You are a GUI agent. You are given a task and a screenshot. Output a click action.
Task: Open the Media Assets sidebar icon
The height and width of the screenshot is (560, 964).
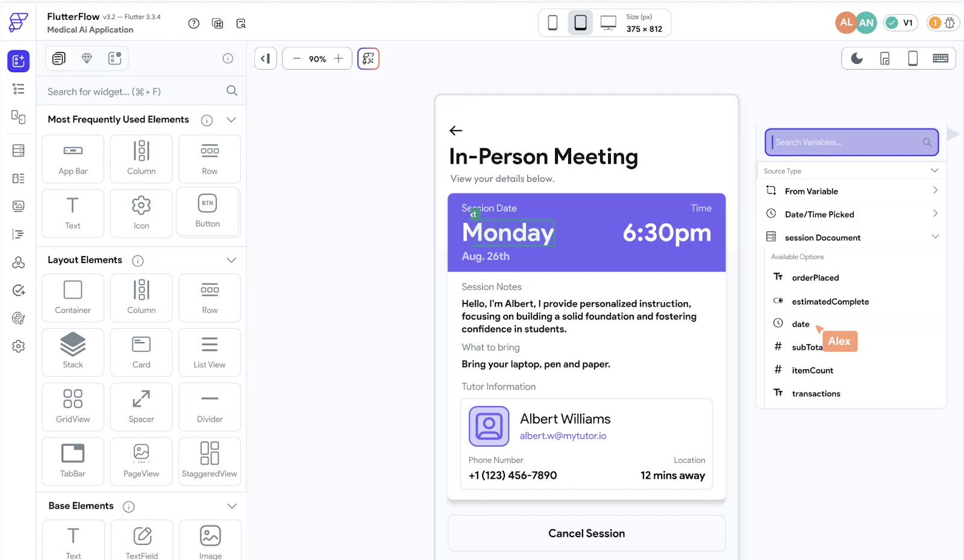(19, 206)
